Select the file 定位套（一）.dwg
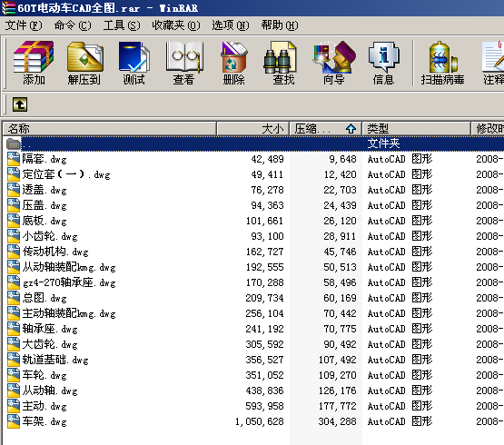This screenshot has width=504, height=445. (66, 174)
